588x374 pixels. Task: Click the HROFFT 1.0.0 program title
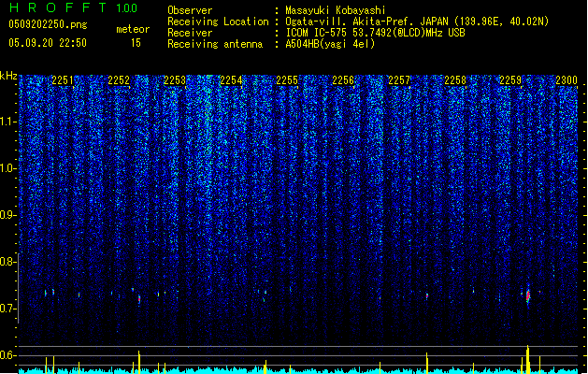pos(74,7)
